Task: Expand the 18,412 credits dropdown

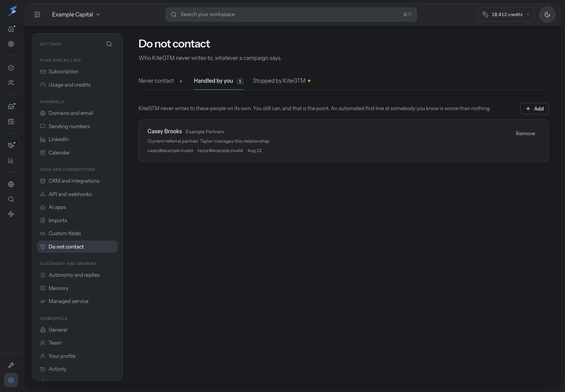Action: point(506,15)
